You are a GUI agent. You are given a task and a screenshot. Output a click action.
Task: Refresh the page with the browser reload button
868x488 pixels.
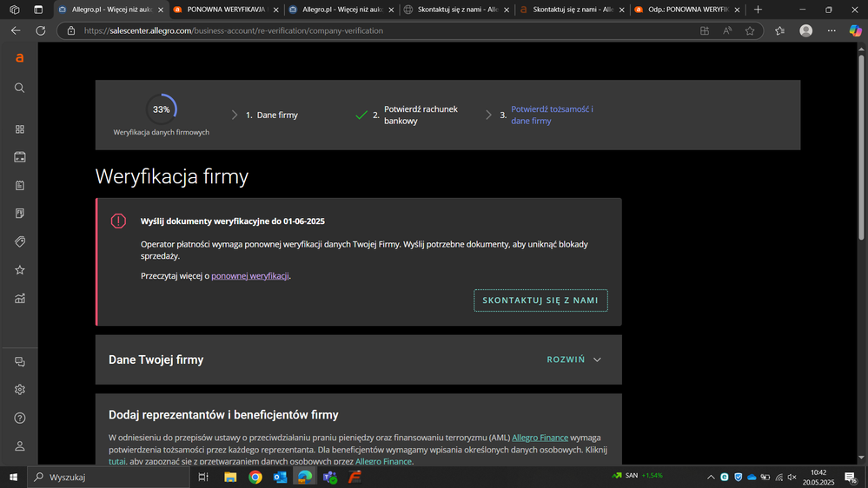(40, 30)
